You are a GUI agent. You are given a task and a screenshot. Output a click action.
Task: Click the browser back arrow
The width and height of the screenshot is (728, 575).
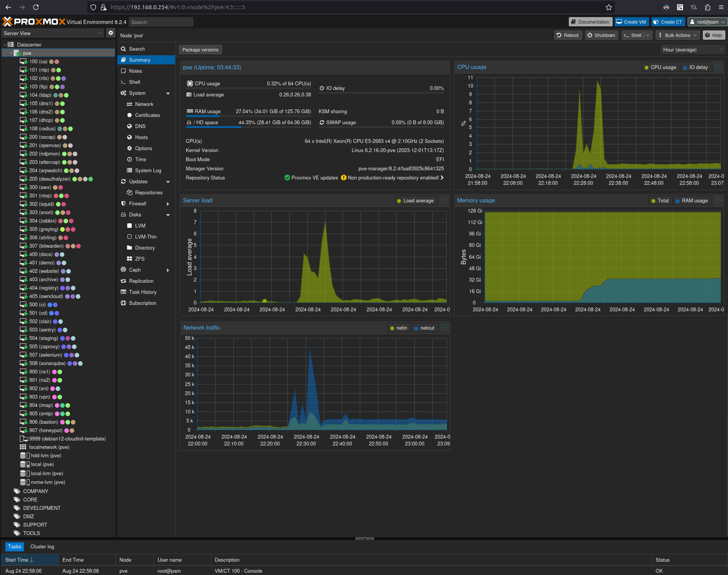[x=8, y=7]
